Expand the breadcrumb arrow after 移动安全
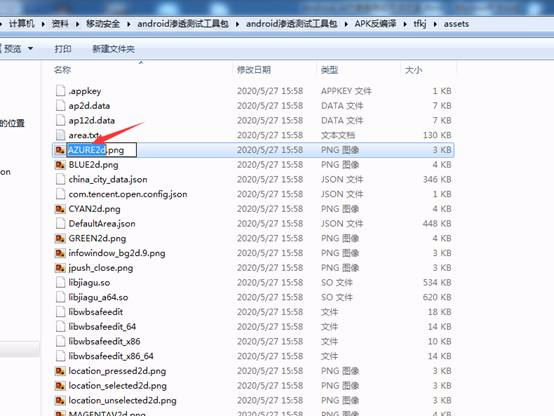The image size is (554, 416). [129, 24]
